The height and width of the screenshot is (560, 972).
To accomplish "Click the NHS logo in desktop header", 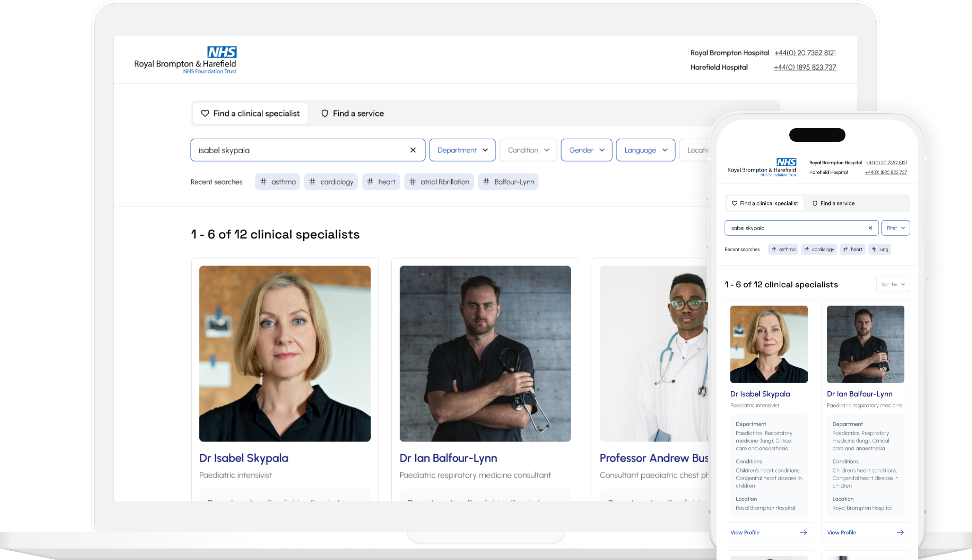I will 222,52.
